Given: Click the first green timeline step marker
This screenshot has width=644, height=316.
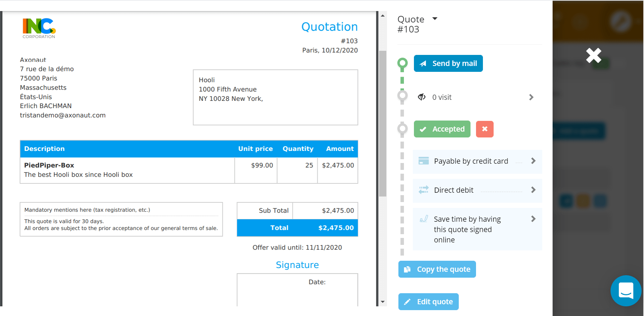Looking at the screenshot, I should tap(402, 63).
